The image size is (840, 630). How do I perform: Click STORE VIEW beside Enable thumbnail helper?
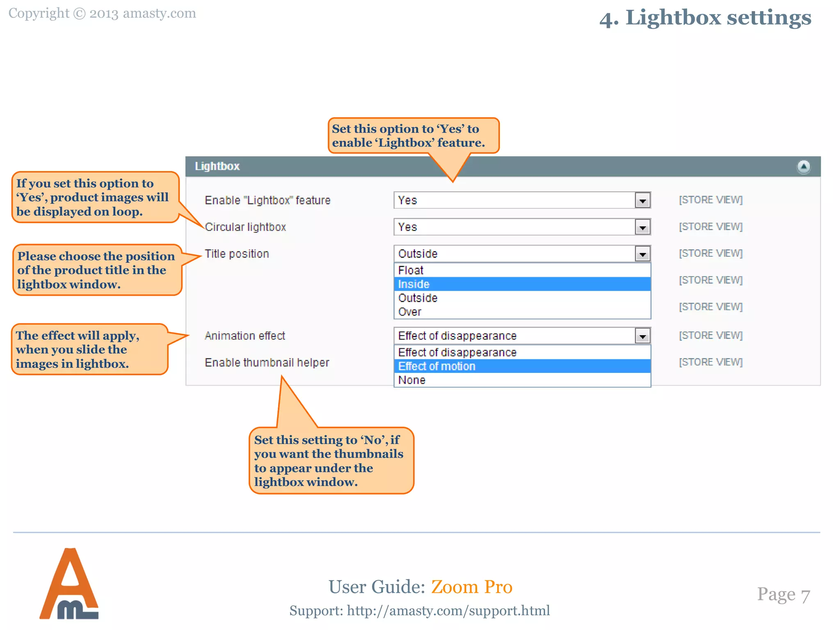(x=711, y=362)
